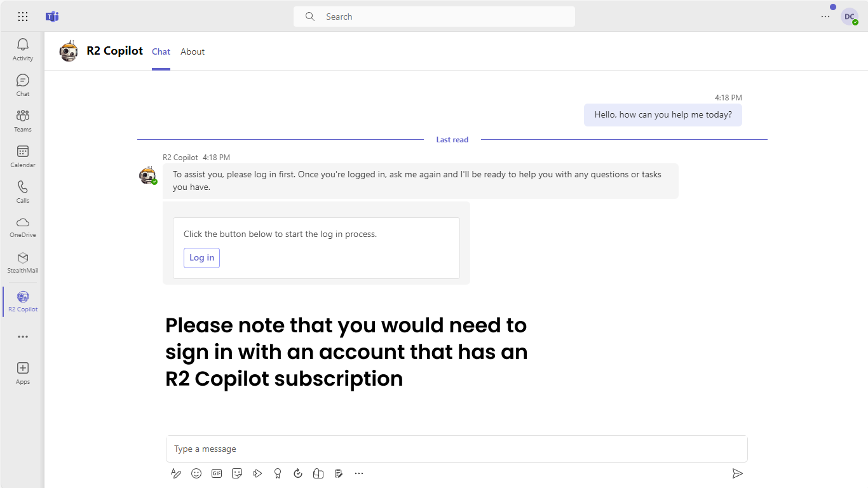Open OneDrive from the sidebar

point(22,226)
